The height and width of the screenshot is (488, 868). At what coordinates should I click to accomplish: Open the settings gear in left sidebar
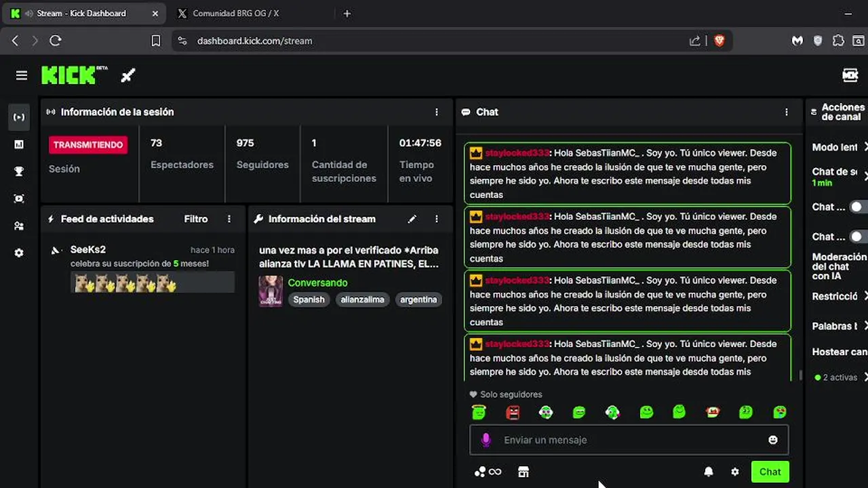[x=19, y=253]
